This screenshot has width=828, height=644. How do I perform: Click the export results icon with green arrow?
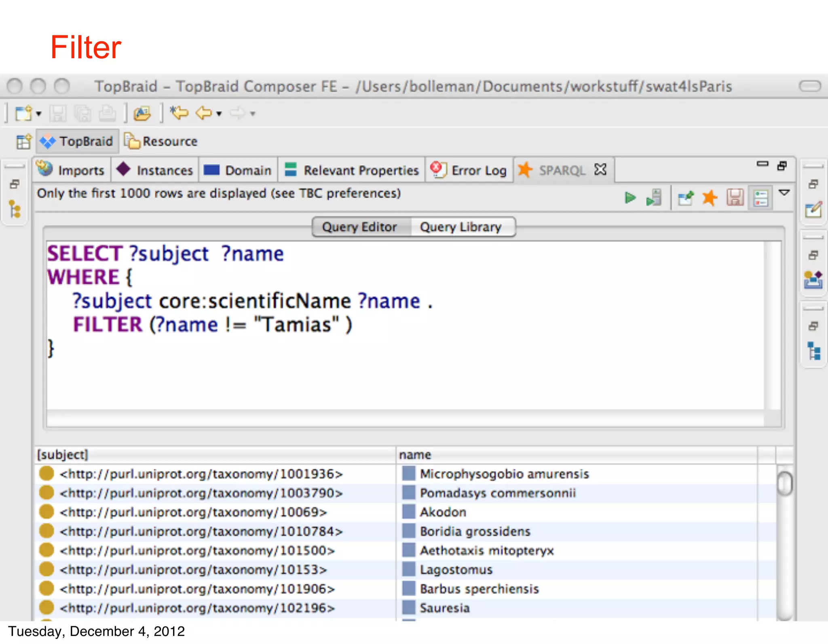pos(685,198)
